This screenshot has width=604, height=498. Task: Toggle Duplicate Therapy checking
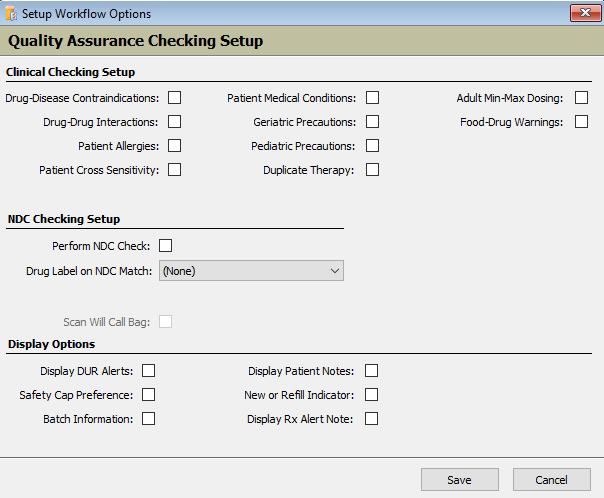coord(373,170)
